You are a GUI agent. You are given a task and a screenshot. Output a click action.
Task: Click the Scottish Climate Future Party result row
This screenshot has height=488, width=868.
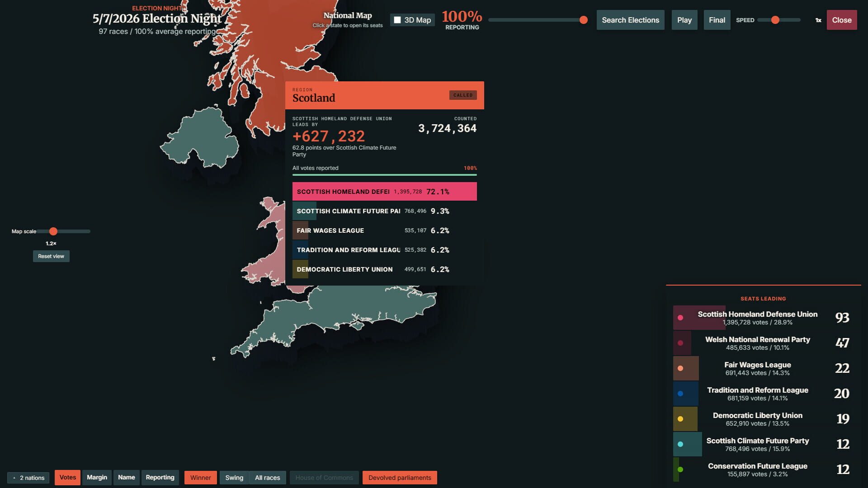click(x=385, y=211)
